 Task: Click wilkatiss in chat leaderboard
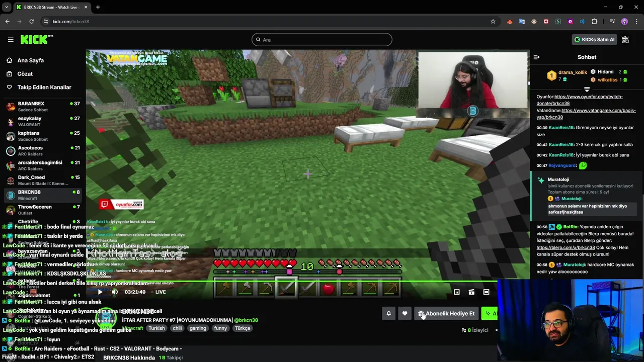click(x=608, y=79)
